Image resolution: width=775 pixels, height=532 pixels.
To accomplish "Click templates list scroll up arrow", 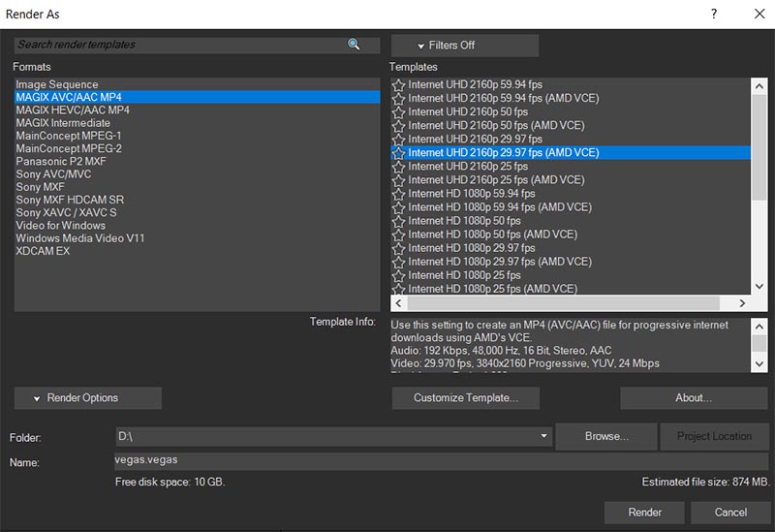I will click(x=759, y=86).
